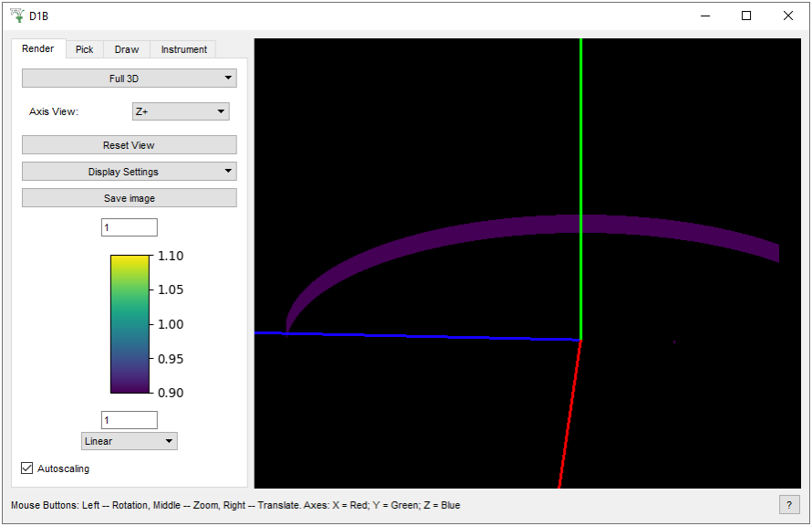812x526 pixels.
Task: Click the minimum value field below color bar
Action: tap(129, 420)
